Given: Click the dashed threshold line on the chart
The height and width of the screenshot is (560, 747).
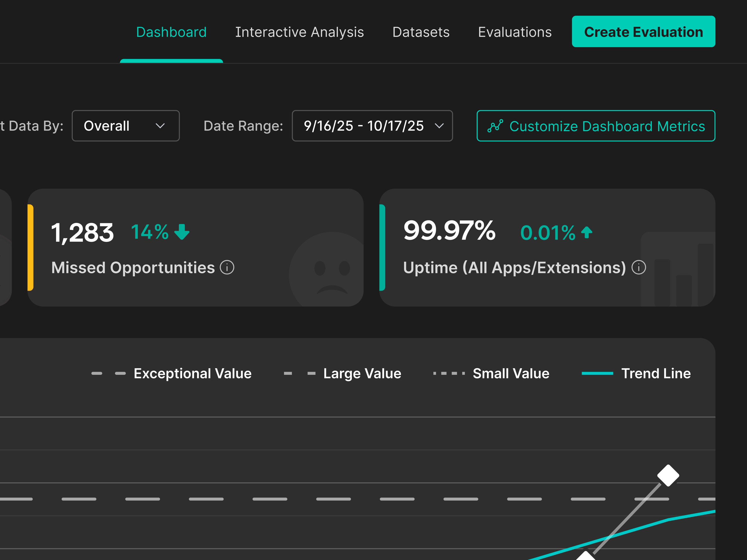Looking at the screenshot, I should click(358, 499).
